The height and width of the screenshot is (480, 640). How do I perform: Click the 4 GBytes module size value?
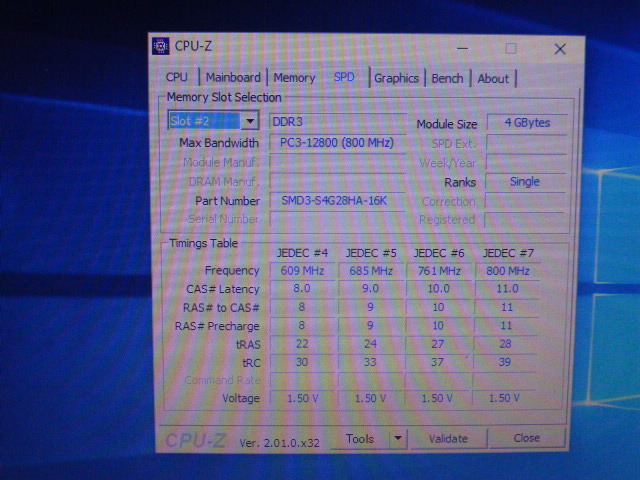pos(527,123)
